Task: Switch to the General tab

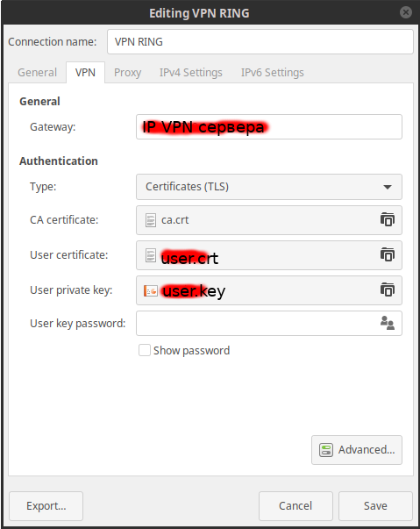Action: tap(37, 73)
